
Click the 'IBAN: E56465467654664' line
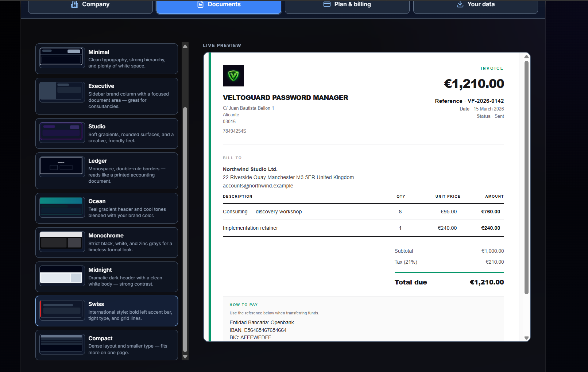coord(258,330)
